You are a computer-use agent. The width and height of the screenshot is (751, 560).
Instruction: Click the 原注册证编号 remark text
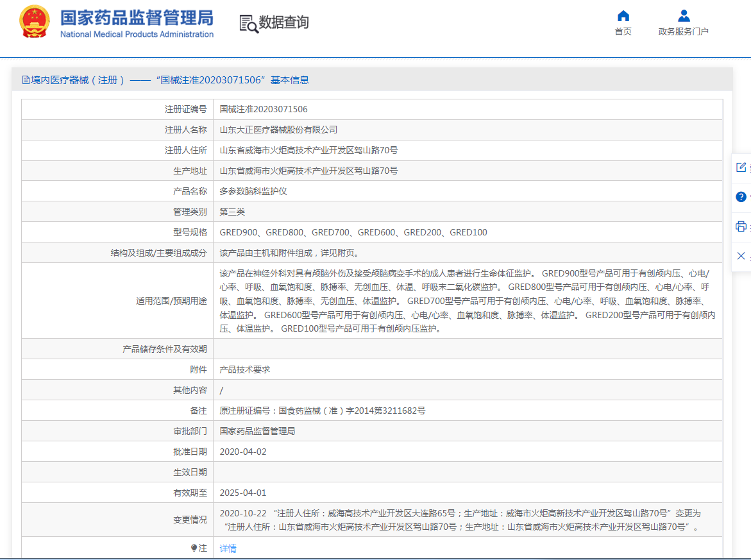pyautogui.click(x=323, y=411)
